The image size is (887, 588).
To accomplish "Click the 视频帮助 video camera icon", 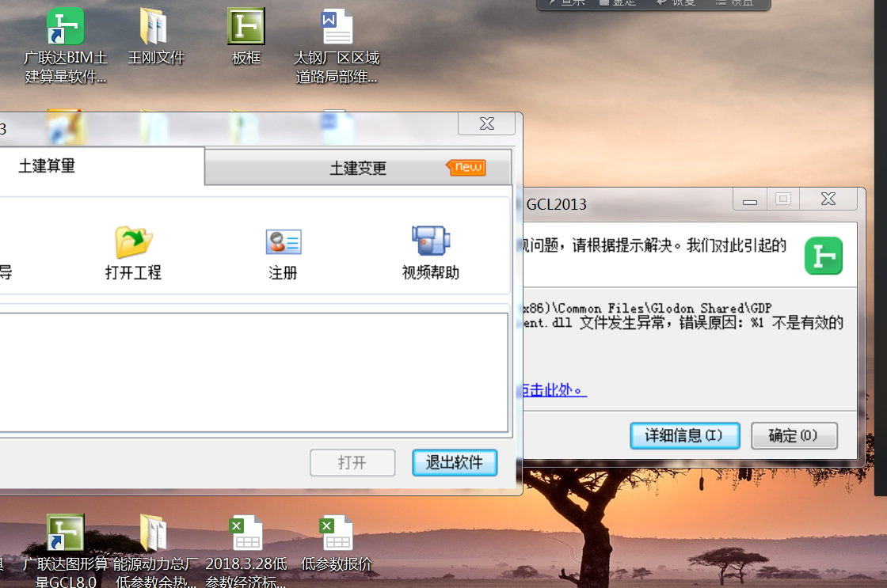I will click(x=431, y=241).
